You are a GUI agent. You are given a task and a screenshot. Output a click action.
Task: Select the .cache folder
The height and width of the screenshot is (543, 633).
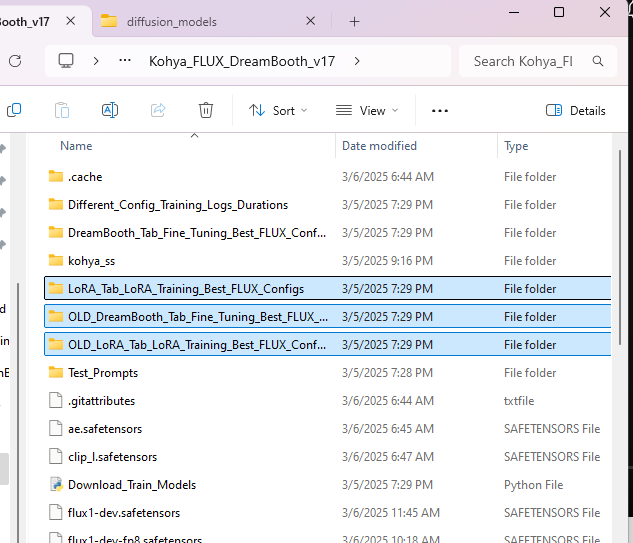(328, 177)
